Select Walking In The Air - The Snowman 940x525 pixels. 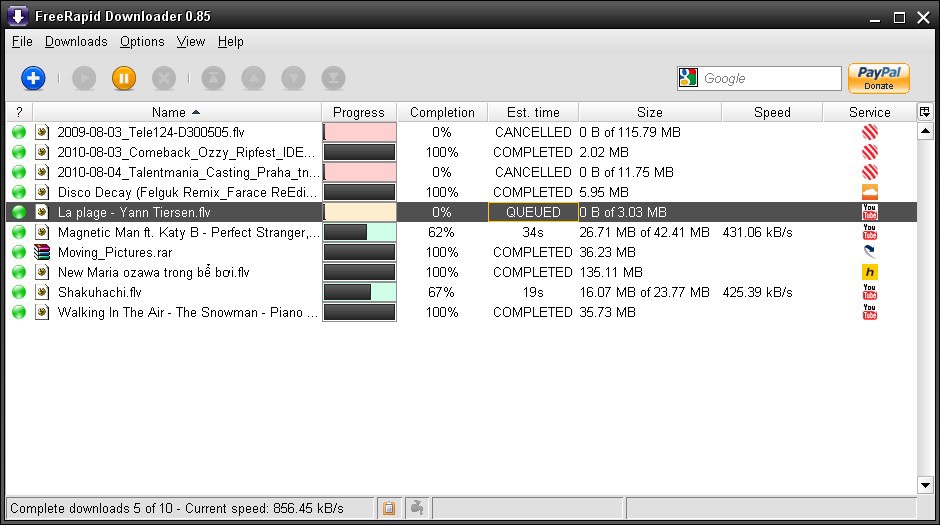pos(188,312)
